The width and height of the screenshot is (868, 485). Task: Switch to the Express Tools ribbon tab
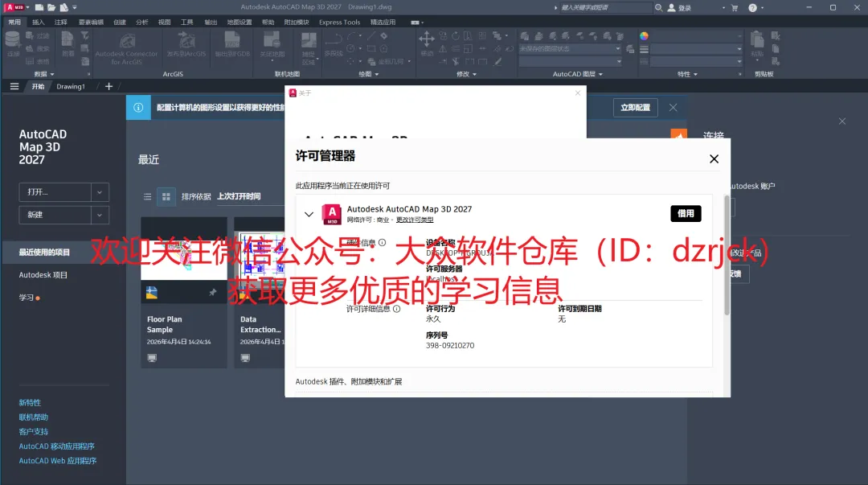[339, 23]
